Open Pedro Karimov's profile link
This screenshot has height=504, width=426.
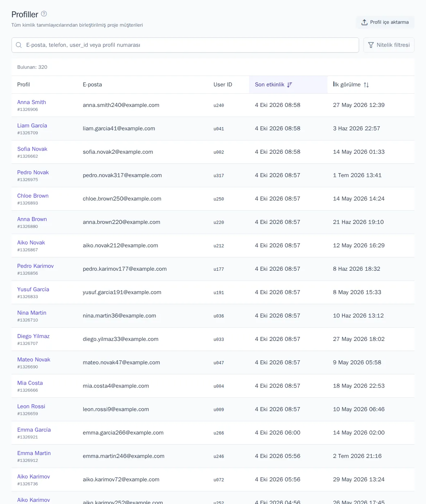tap(35, 266)
